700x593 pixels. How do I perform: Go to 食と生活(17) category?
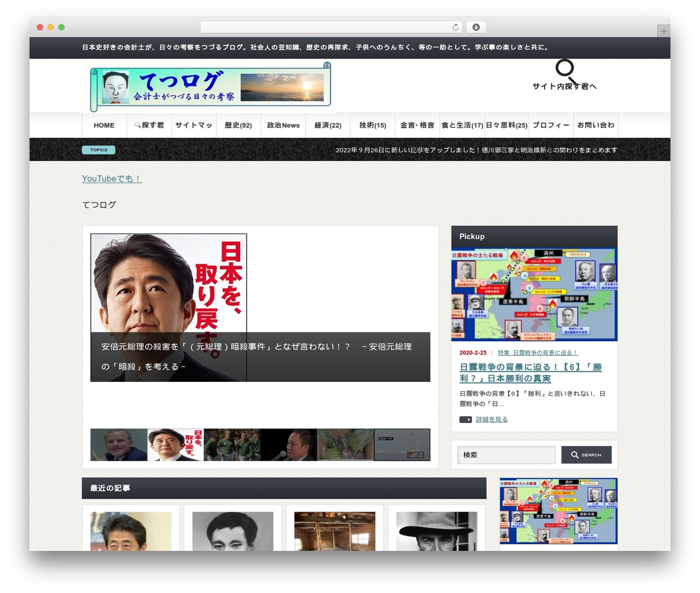pyautogui.click(x=462, y=125)
